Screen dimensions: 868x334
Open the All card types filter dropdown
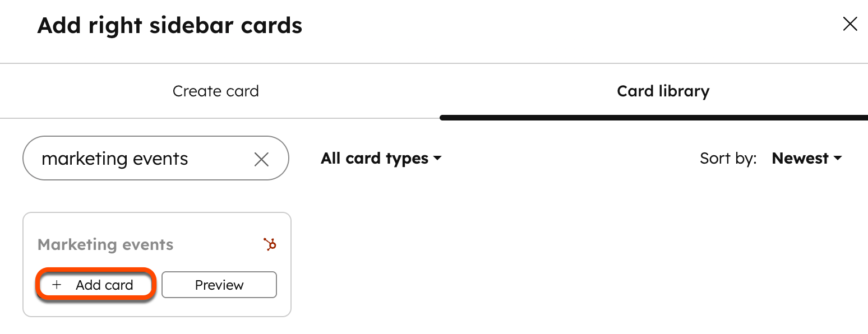click(381, 159)
